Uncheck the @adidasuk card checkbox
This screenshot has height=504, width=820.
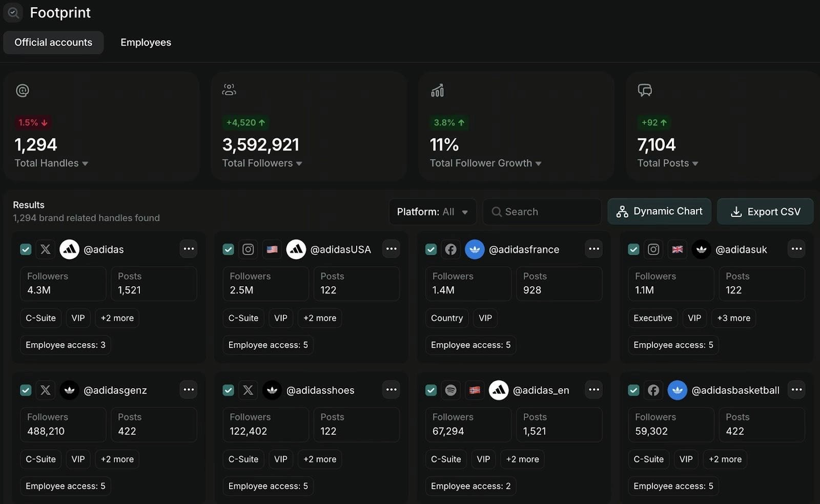click(634, 249)
